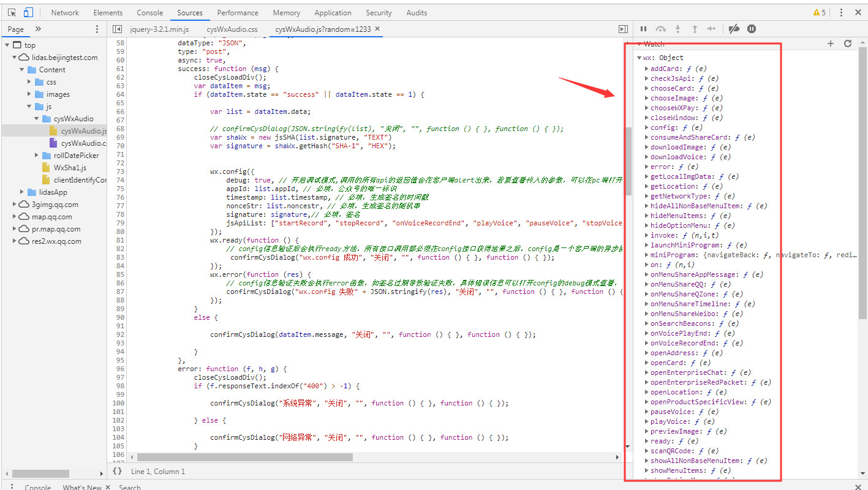This screenshot has height=490, width=868.
Task: Click the horizontal scrollbar of the code editor
Action: 245,457
